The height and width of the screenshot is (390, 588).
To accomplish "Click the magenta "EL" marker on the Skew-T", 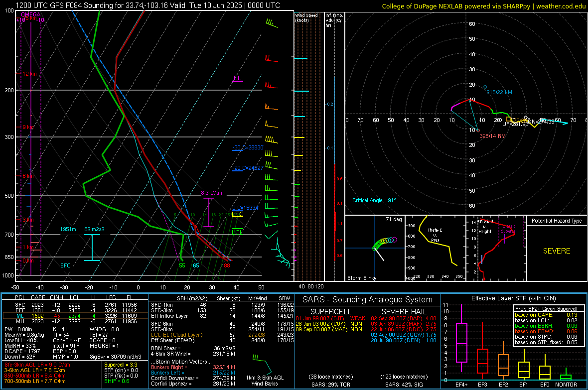I will click(x=237, y=78).
